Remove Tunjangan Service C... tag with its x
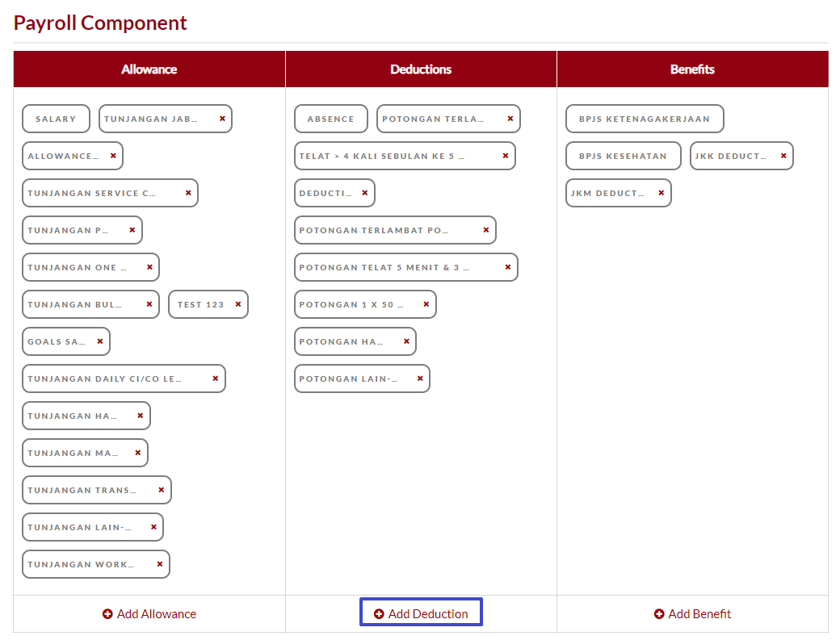The width and height of the screenshot is (840, 640). [x=188, y=193]
